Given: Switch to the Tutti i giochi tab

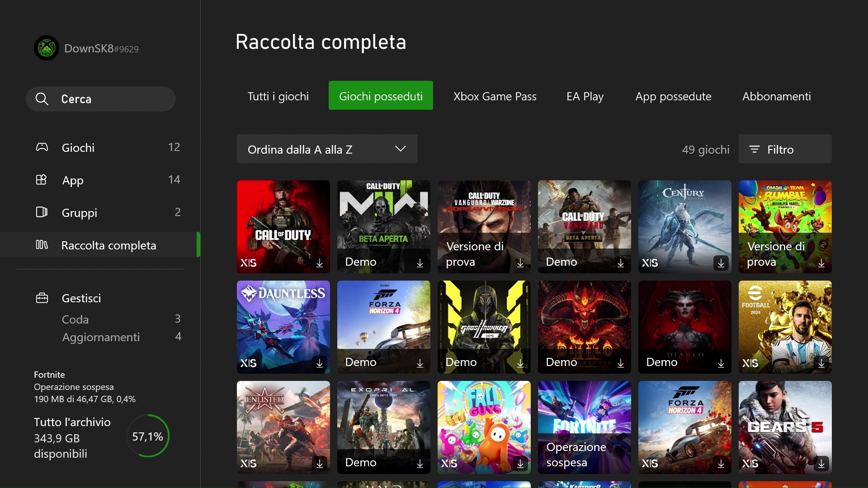Looking at the screenshot, I should point(278,96).
